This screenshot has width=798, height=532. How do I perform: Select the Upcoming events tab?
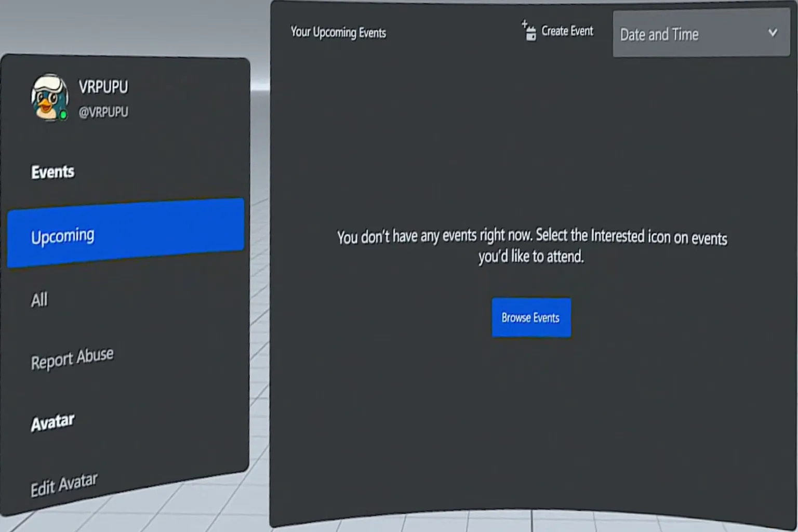coord(125,234)
